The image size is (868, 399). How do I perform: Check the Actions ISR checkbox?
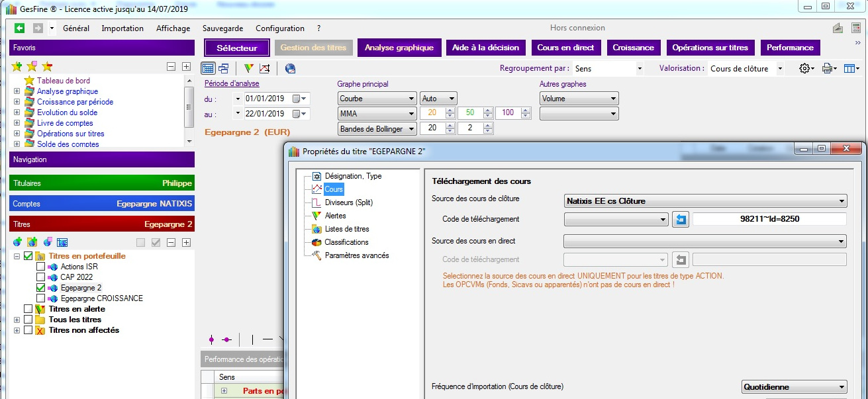(40, 267)
